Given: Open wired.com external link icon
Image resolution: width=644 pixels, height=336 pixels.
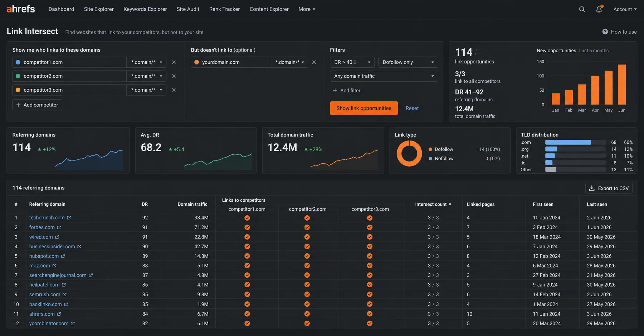Looking at the screenshot, I should coord(57,237).
